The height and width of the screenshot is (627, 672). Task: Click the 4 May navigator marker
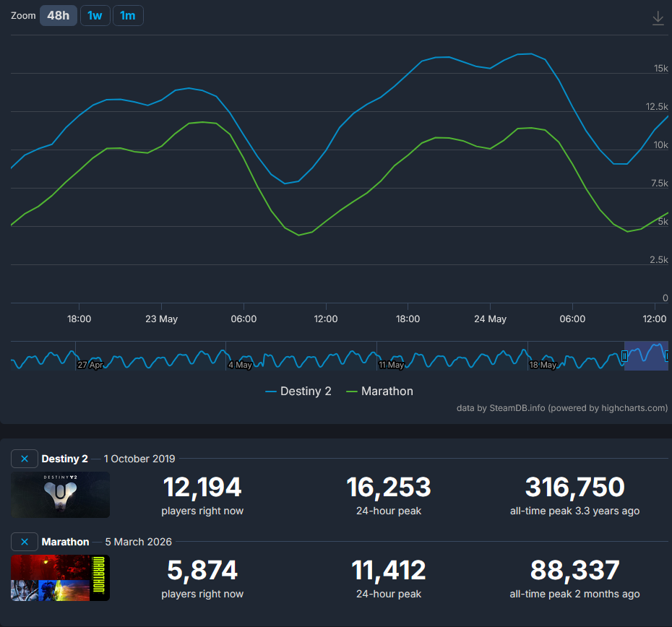[x=240, y=365]
